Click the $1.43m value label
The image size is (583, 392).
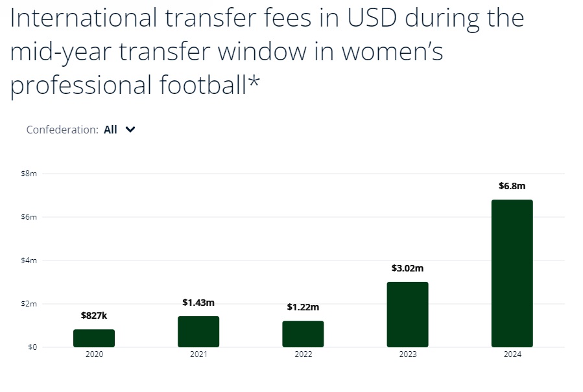(198, 302)
